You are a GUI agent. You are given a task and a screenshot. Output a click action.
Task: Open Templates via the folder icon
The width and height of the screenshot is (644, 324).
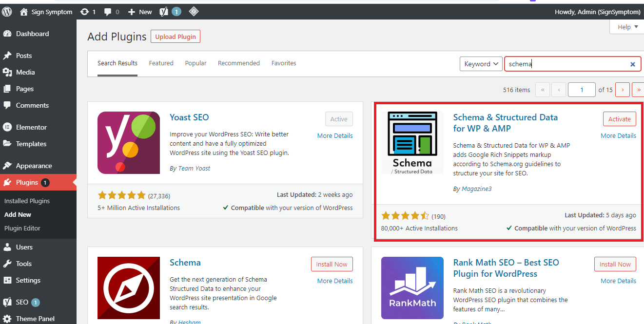[7, 144]
